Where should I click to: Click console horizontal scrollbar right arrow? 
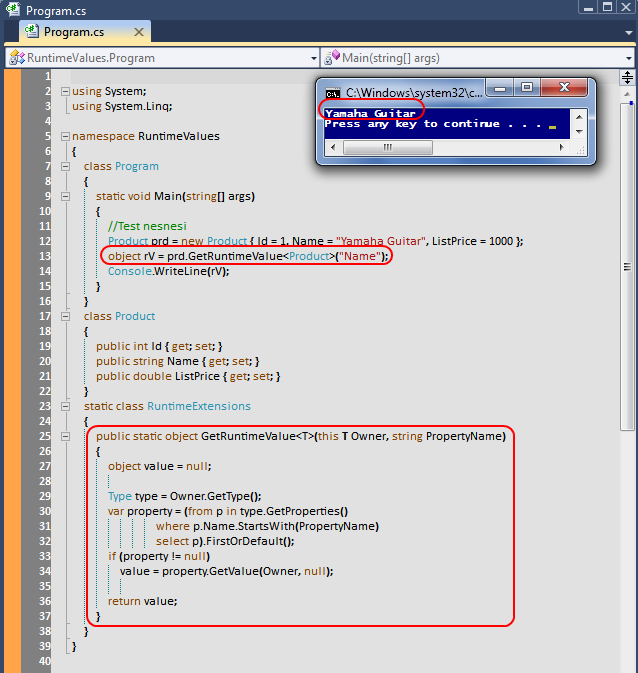563,147
